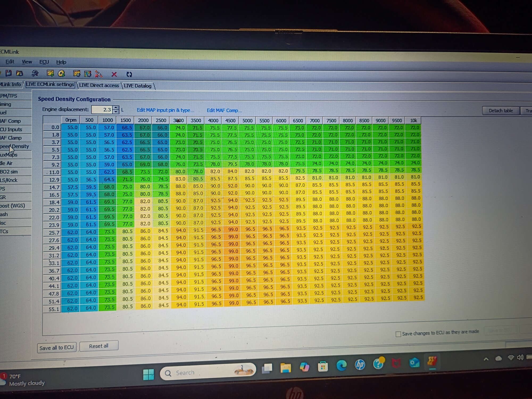Select Idle Air in the sidebar
532x399 pixels.
click(x=15, y=163)
